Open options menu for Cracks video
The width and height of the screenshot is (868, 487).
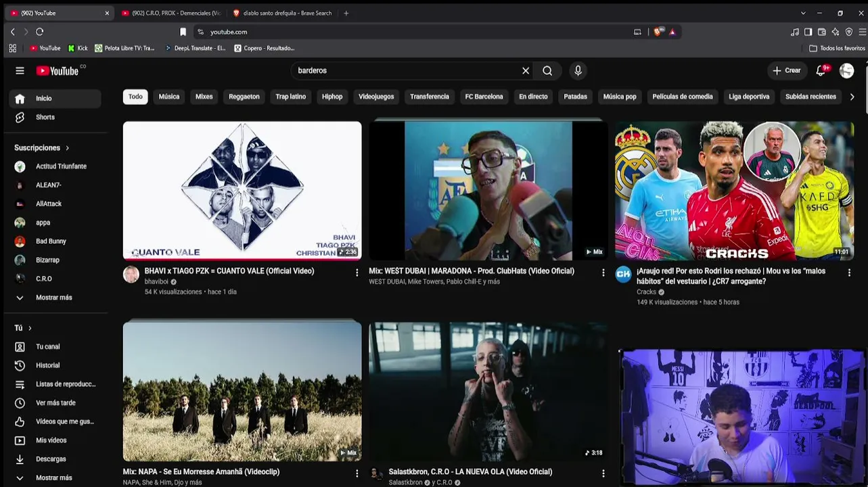point(849,273)
